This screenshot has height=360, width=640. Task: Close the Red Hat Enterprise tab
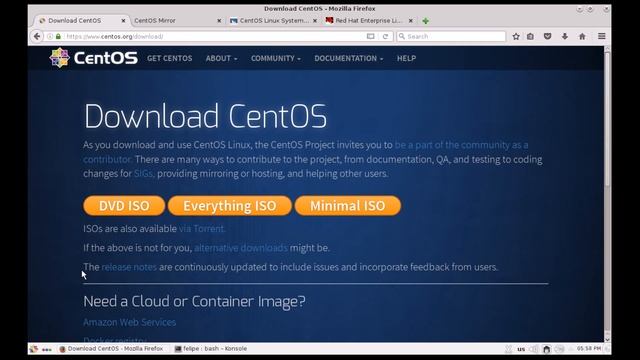(x=411, y=20)
